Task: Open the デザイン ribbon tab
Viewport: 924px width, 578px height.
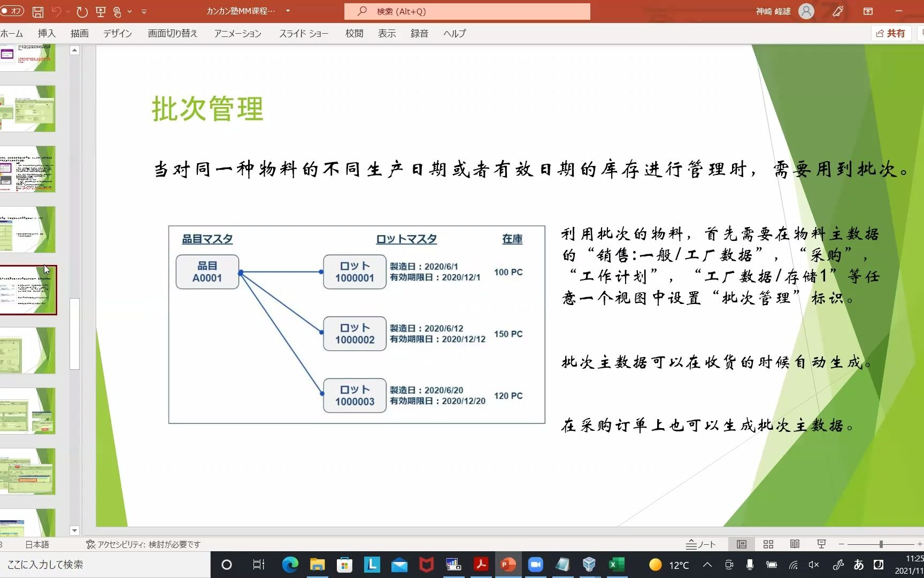Action: coord(118,33)
